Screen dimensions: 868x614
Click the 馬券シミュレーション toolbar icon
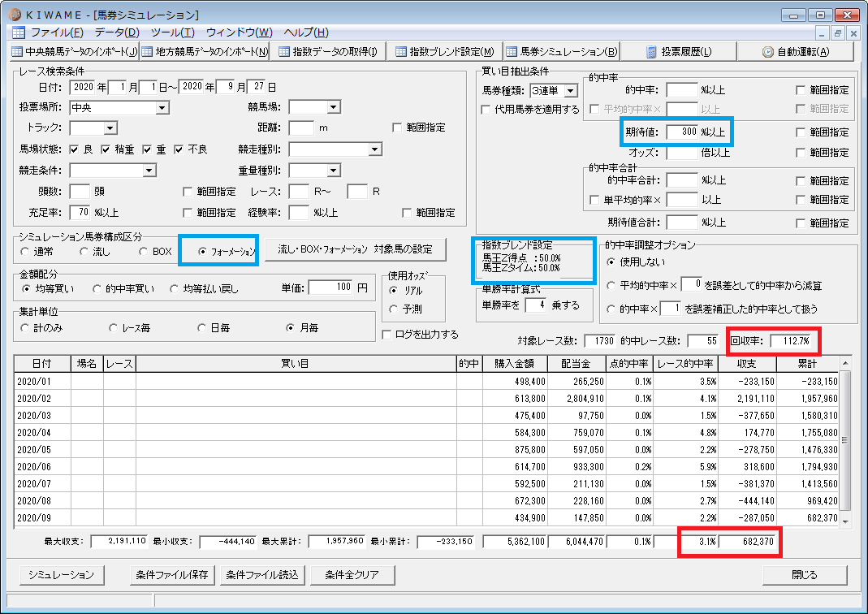click(512, 51)
